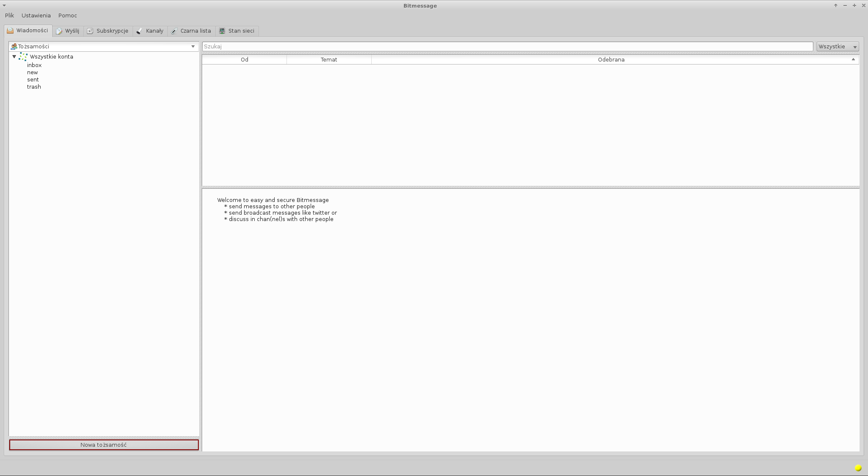Sort messages by the Temat column
868x476 pixels.
point(329,59)
